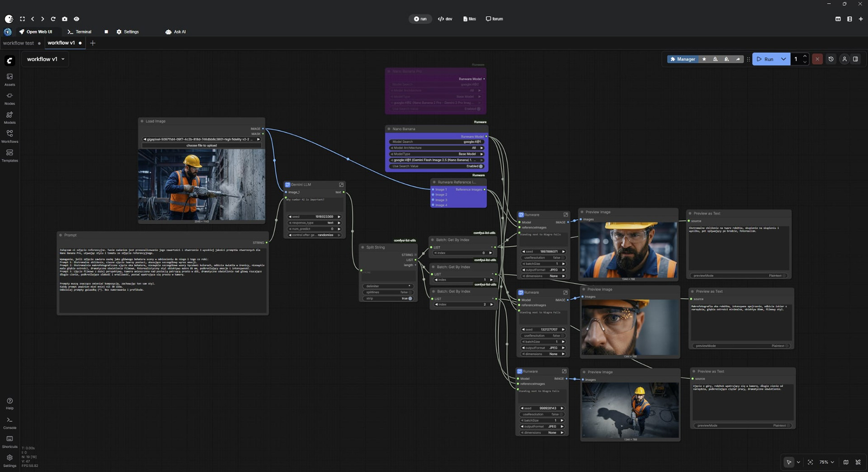The image size is (868, 472).
Task: Click choose file to upload in Load Image
Action: pos(202,146)
